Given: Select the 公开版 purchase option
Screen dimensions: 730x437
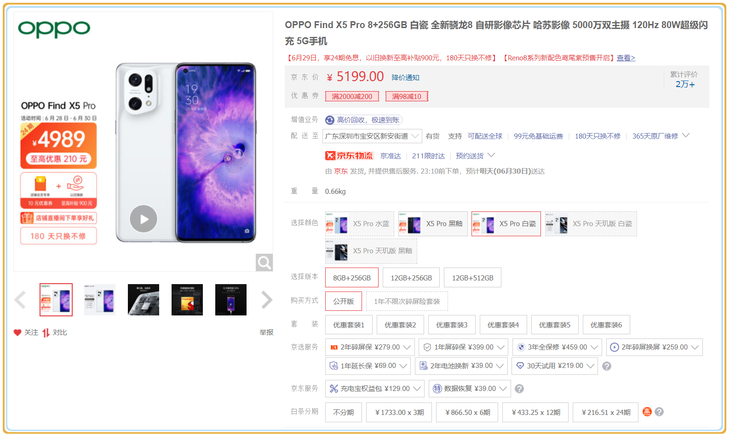Looking at the screenshot, I should point(343,301).
